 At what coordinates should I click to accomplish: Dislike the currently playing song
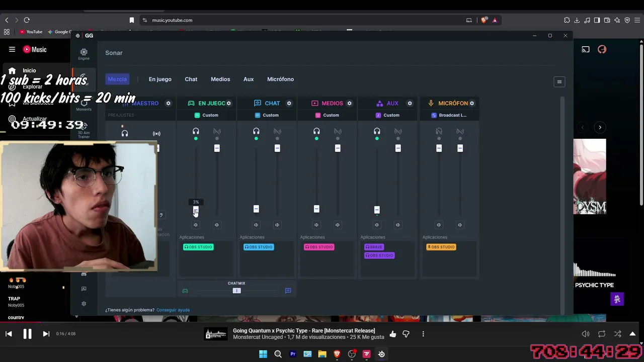point(406,334)
